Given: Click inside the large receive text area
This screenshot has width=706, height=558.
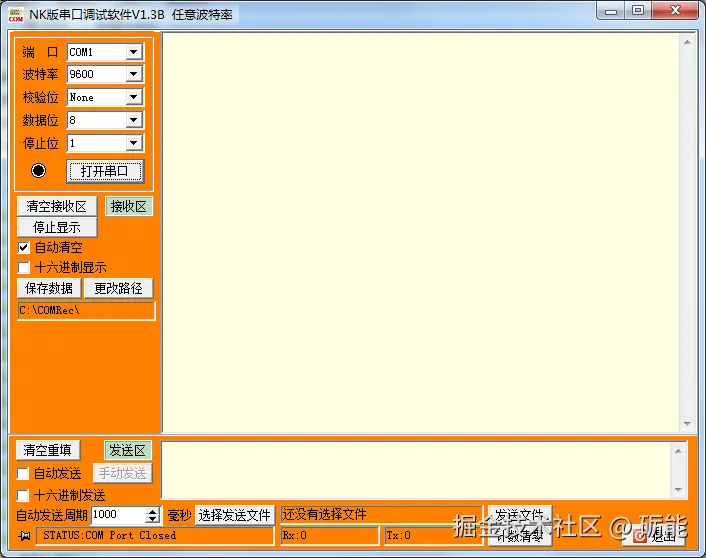Looking at the screenshot, I should click(421, 232).
